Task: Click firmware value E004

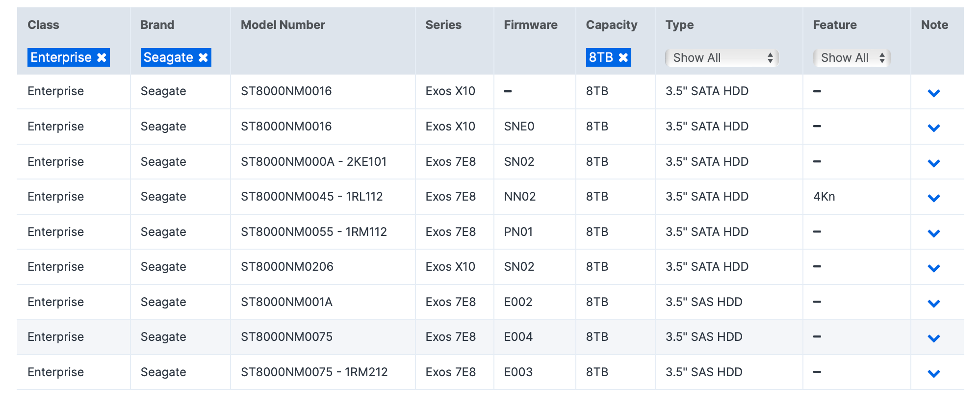Action: (518, 337)
